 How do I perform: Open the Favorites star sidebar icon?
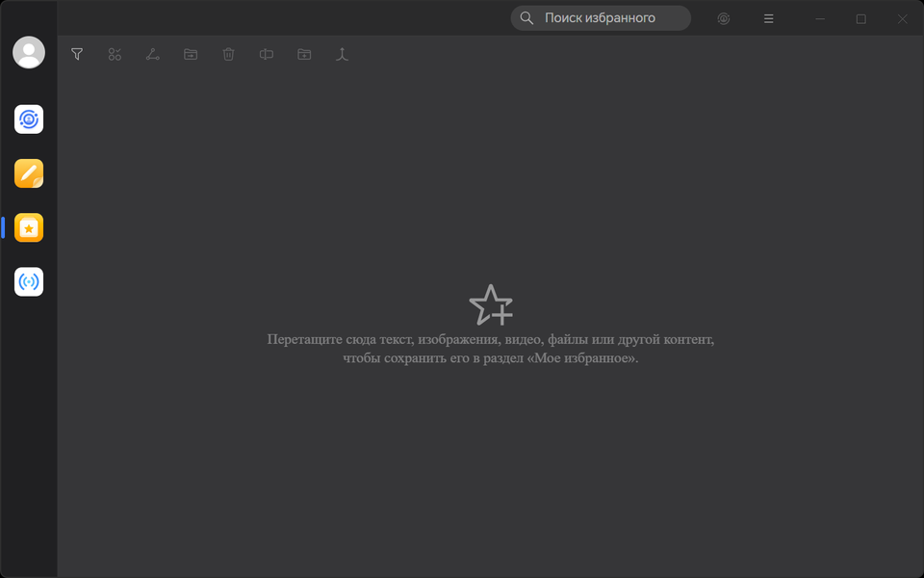pyautogui.click(x=29, y=227)
